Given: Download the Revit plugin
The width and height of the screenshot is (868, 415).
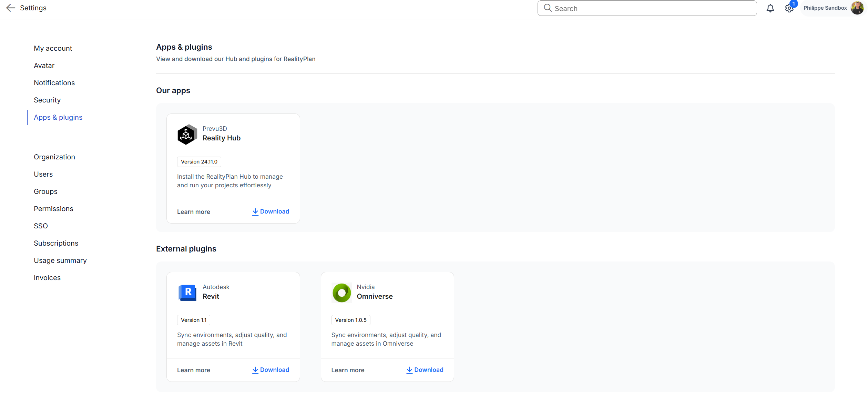Looking at the screenshot, I should point(270,370).
